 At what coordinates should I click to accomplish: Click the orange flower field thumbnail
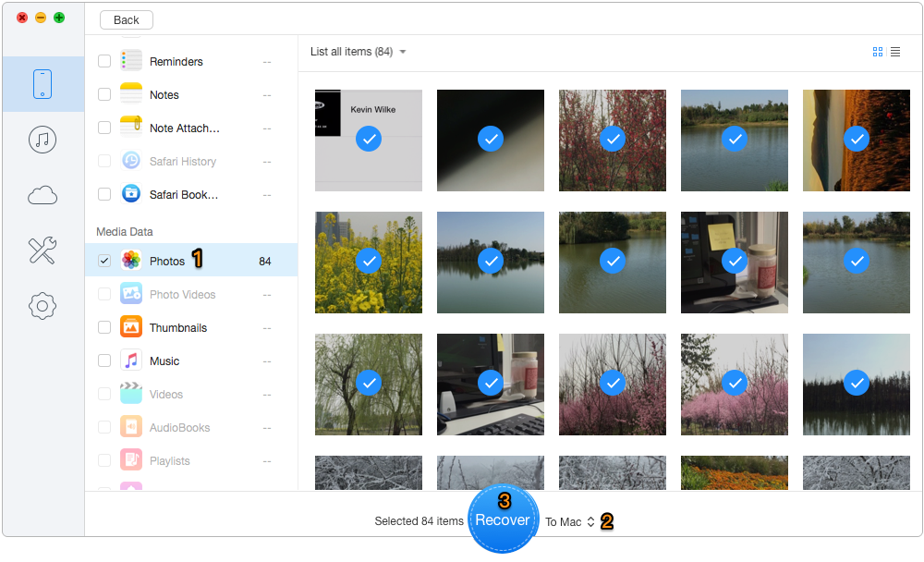click(735, 473)
